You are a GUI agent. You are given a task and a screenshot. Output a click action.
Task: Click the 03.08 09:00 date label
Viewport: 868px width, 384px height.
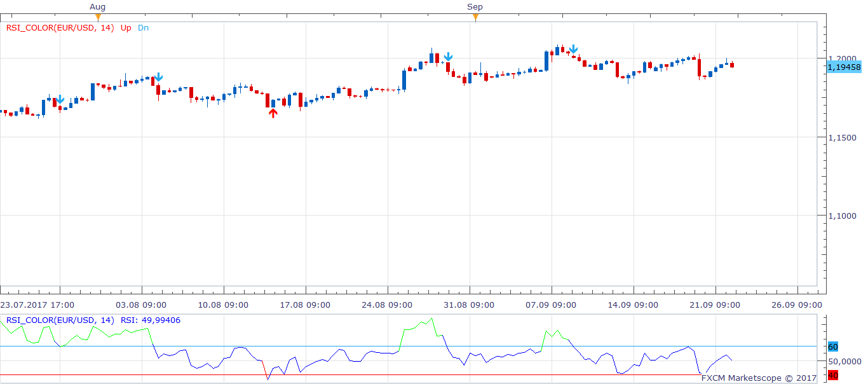coord(141,305)
